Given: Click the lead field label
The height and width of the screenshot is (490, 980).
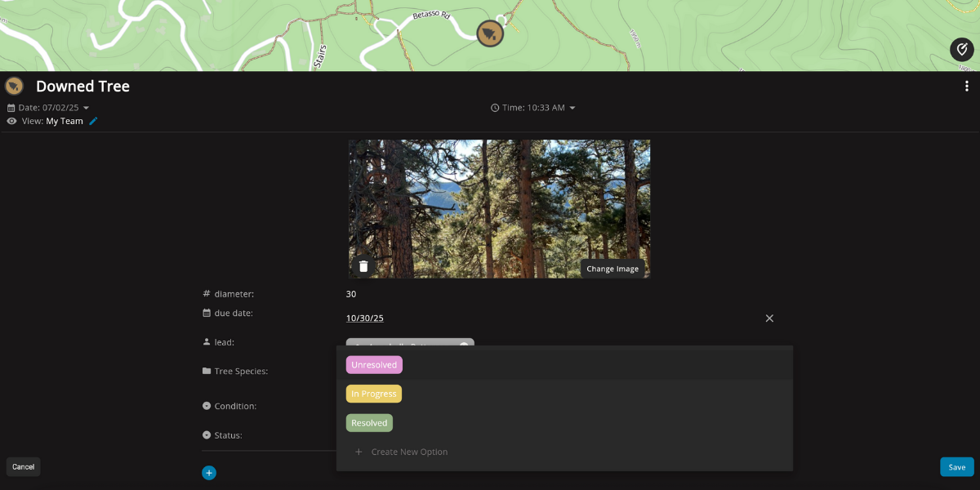Looking at the screenshot, I should point(225,342).
